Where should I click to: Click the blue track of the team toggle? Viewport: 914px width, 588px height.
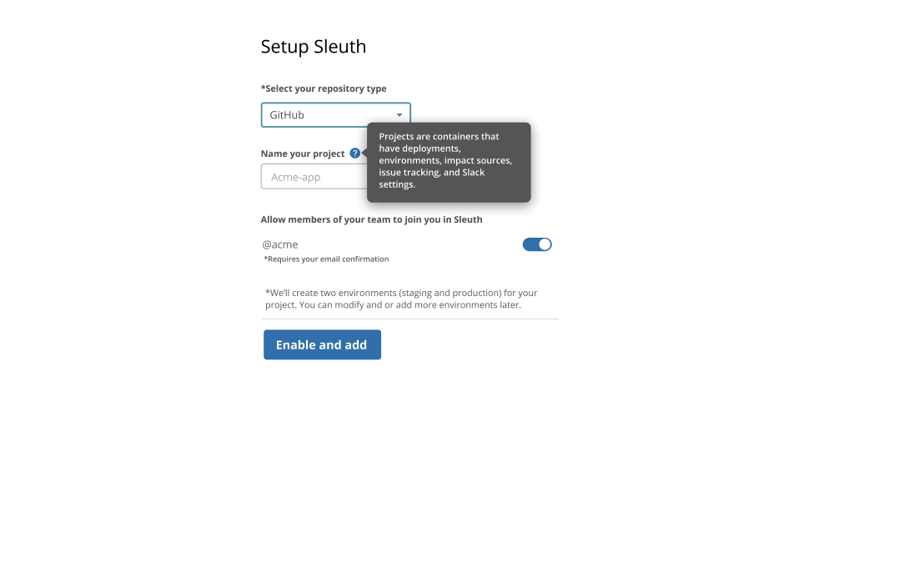[530, 244]
